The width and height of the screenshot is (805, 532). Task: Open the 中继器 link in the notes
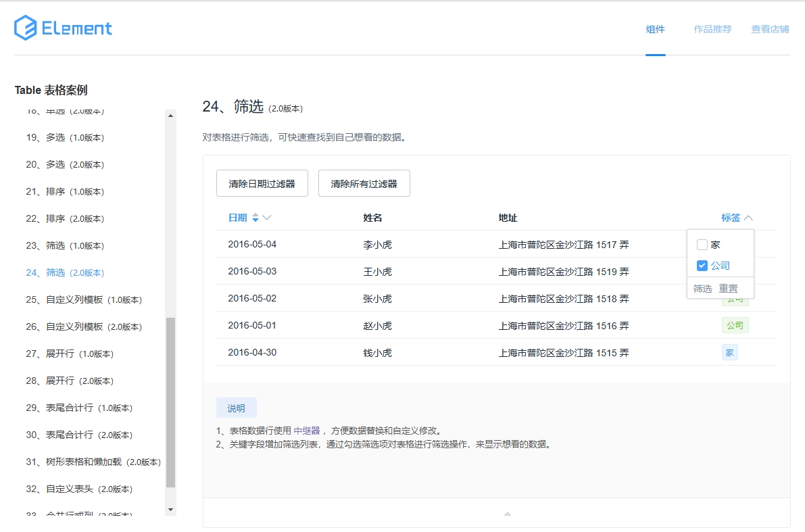pos(306,431)
